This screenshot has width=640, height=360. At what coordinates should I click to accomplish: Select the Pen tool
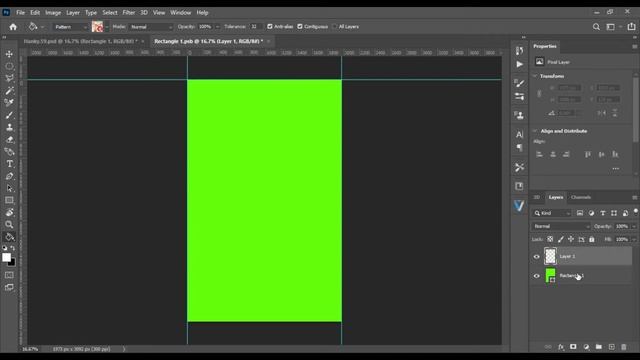pos(9,176)
